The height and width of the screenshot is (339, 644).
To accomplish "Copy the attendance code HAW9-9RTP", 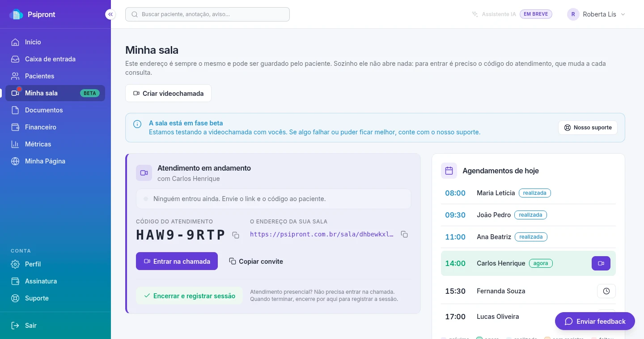I will coord(236,235).
